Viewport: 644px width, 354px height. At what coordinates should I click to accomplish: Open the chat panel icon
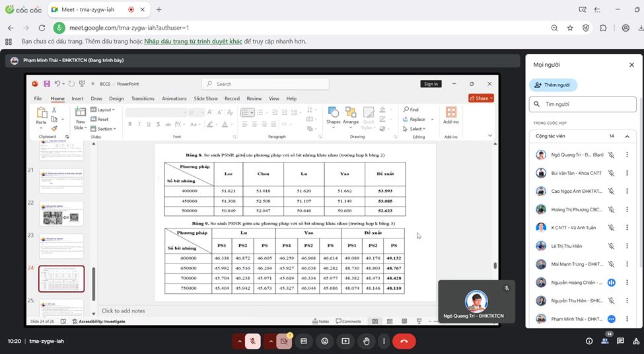click(622, 341)
